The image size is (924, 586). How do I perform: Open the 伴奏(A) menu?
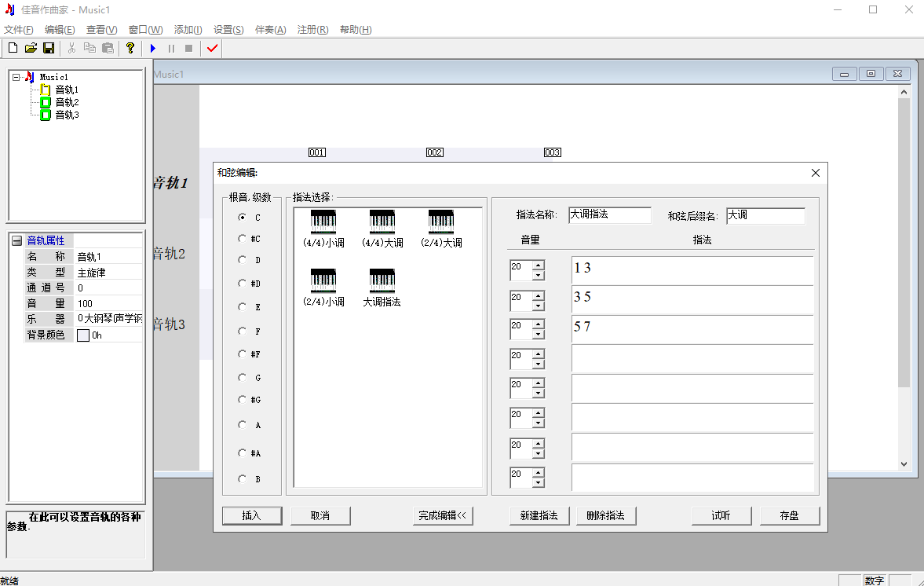(270, 30)
